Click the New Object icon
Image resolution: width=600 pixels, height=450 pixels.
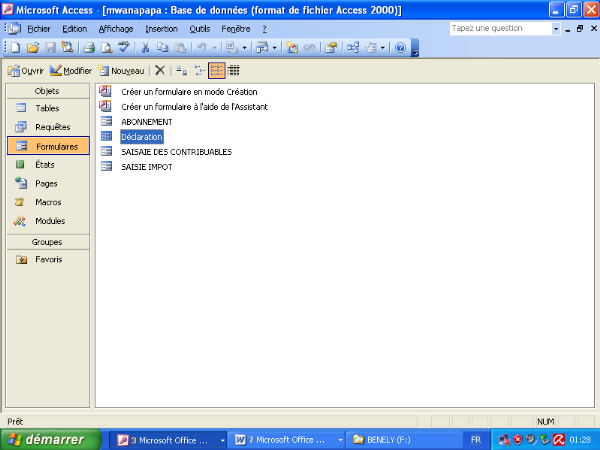(x=370, y=48)
